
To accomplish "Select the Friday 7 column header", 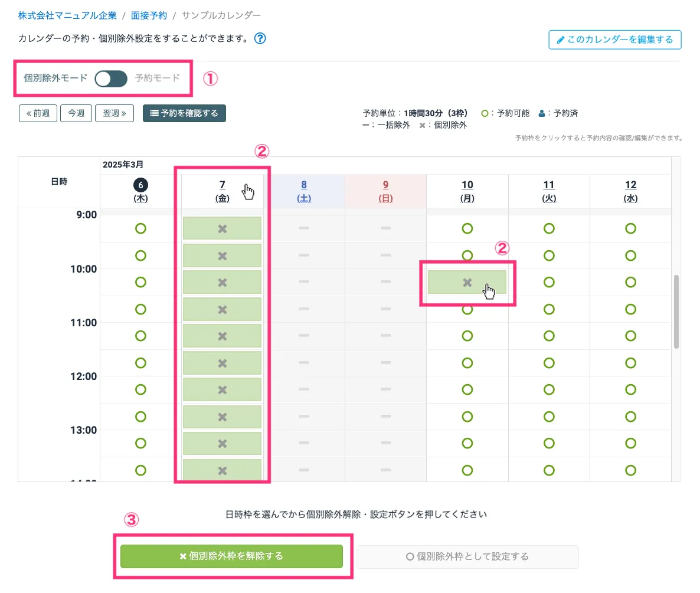I will coord(222,191).
